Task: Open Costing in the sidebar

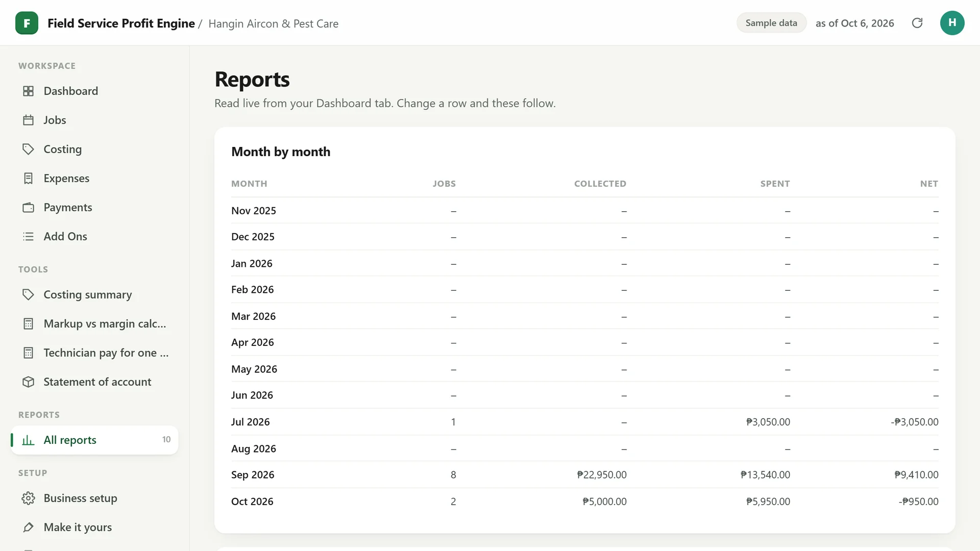Action: click(94, 149)
